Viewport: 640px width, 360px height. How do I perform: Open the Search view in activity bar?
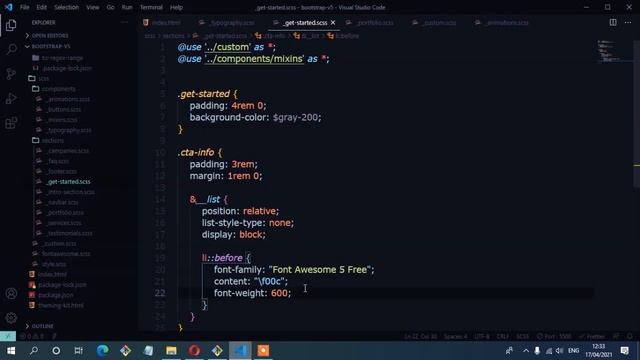coord(11,49)
